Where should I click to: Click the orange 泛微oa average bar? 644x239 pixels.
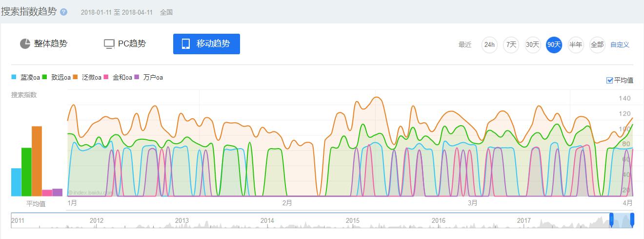[37, 161]
